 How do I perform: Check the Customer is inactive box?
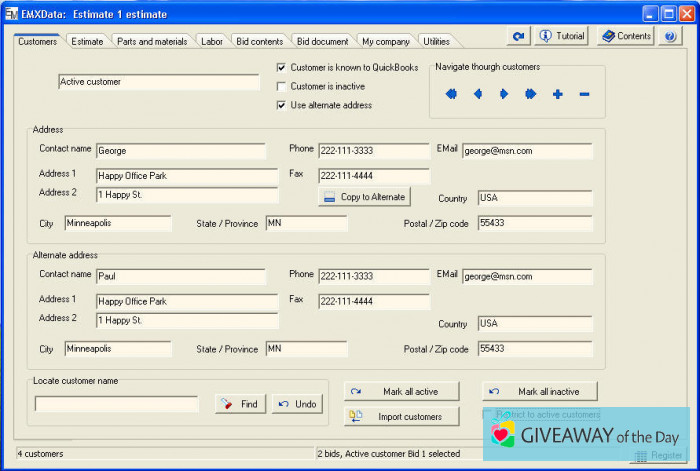(x=282, y=87)
